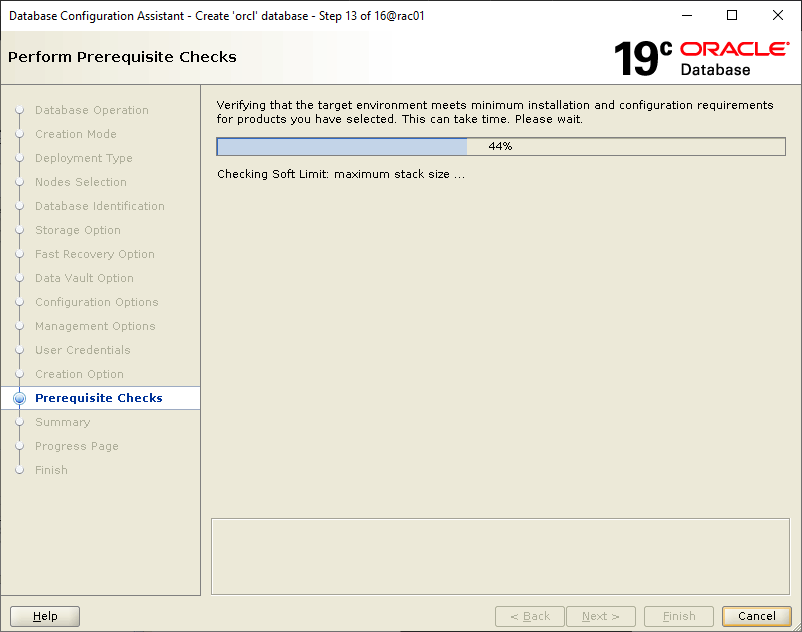
Task: Click the active Prerequisite Checks step bullet
Action: pyautogui.click(x=19, y=398)
